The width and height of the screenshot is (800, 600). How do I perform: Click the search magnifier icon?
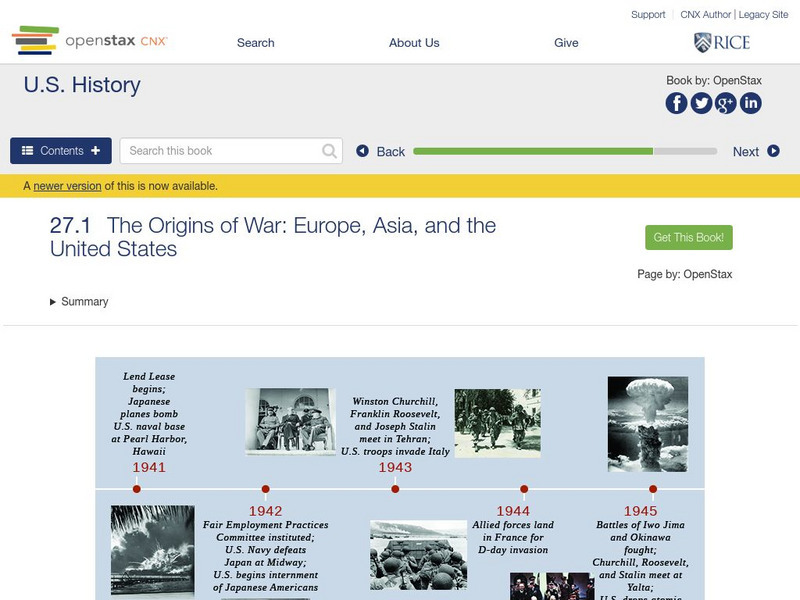coord(330,151)
